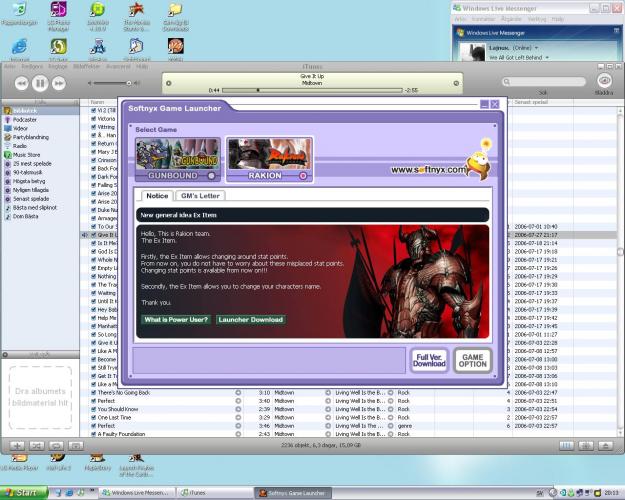Screen dimensions: 625x500
Task: Click the add playlist plus button
Action: click(x=17, y=444)
